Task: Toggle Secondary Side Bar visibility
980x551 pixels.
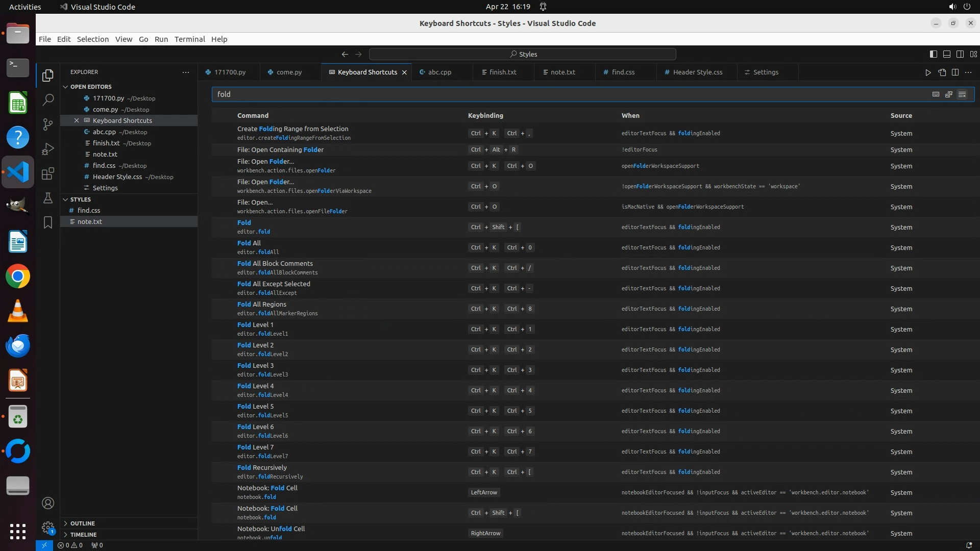Action: point(960,54)
